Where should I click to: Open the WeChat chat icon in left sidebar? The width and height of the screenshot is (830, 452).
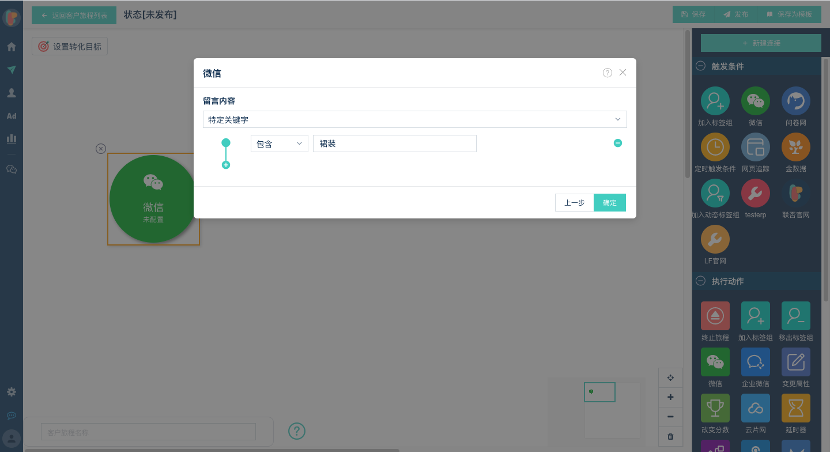coord(11,169)
